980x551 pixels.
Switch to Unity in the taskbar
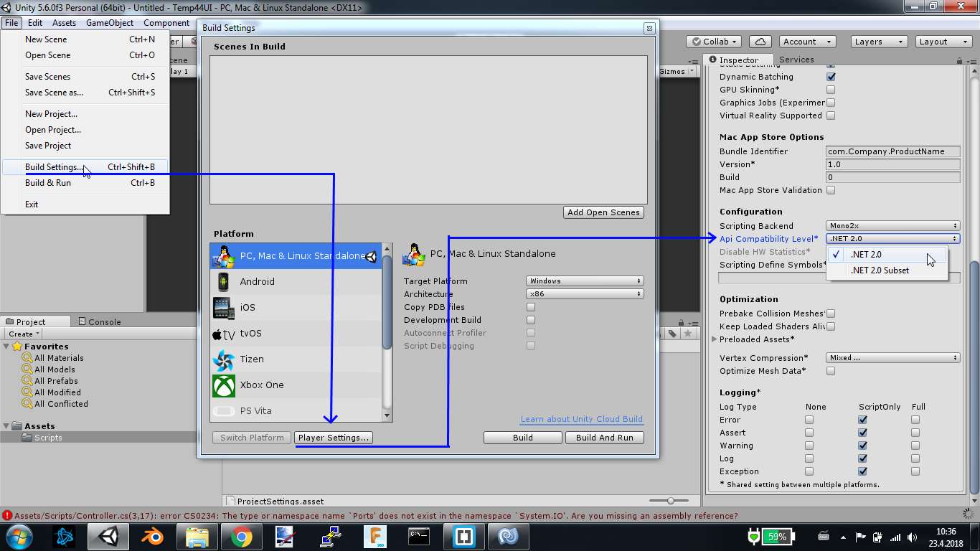click(108, 536)
